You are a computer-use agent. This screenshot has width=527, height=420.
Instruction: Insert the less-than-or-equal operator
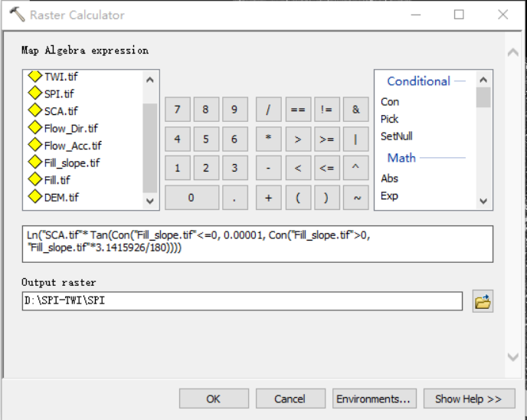point(327,168)
